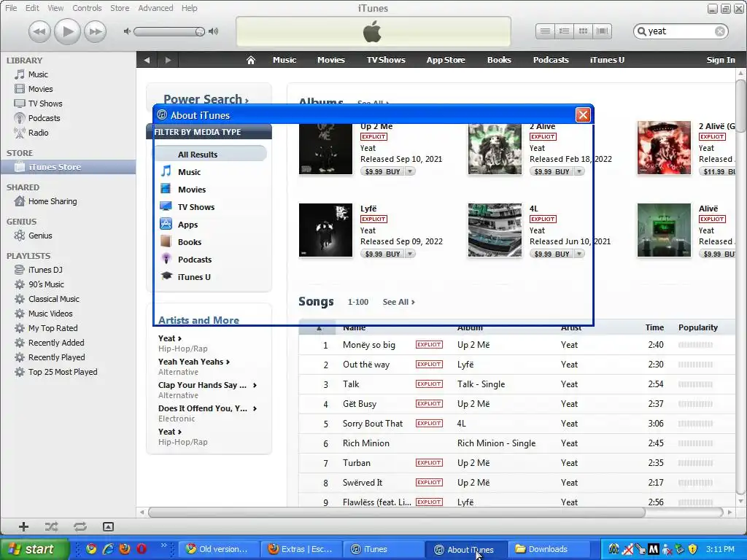Click the store back navigation arrow
This screenshot has width=747, height=560.
coord(147,60)
